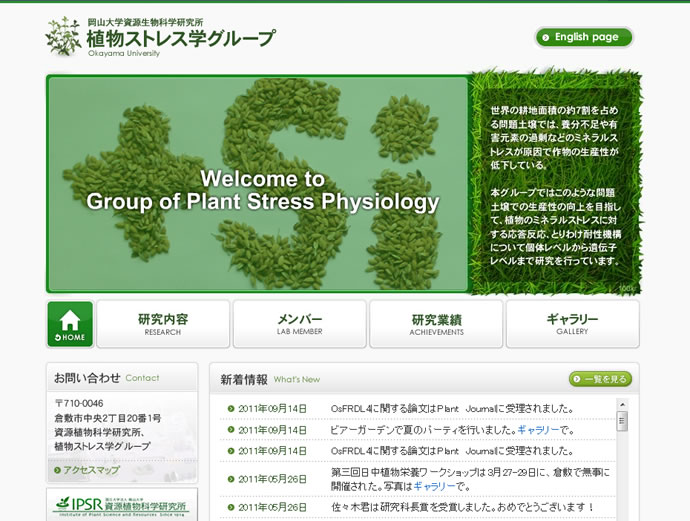The width and height of the screenshot is (690, 521).
Task: Click the arrow icon in the 一覧を見る button
Action: point(577,379)
